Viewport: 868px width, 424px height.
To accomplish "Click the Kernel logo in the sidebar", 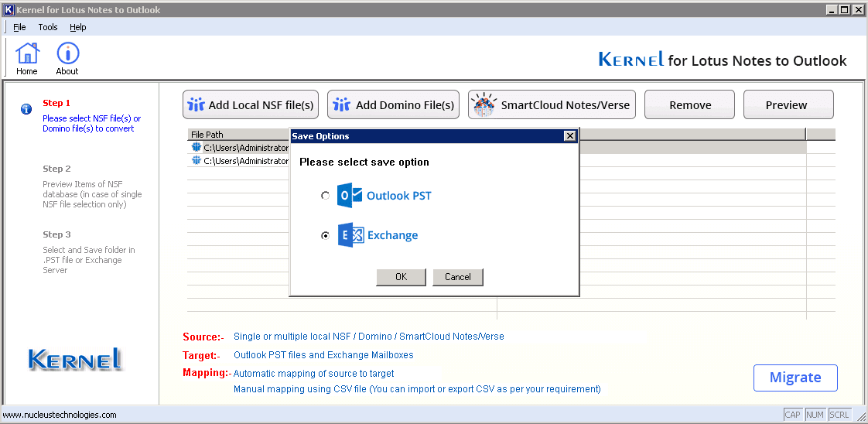I will (75, 359).
